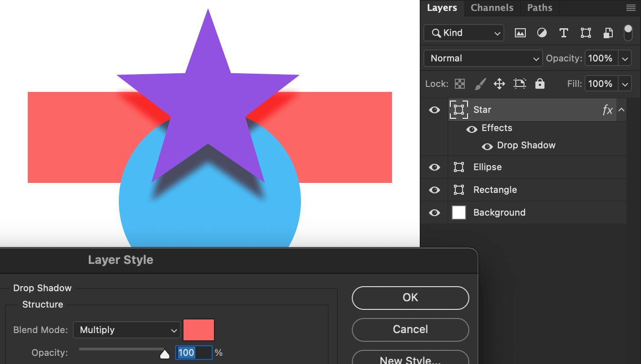Click the prevent artboard auto-nesting lock icon
The width and height of the screenshot is (641, 364).
pyautogui.click(x=519, y=84)
